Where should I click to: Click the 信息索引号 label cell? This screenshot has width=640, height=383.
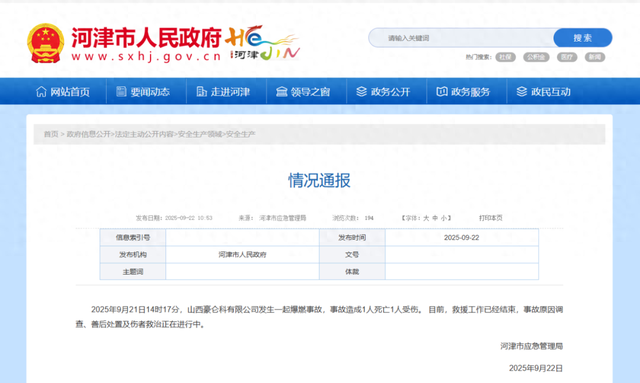tap(133, 238)
